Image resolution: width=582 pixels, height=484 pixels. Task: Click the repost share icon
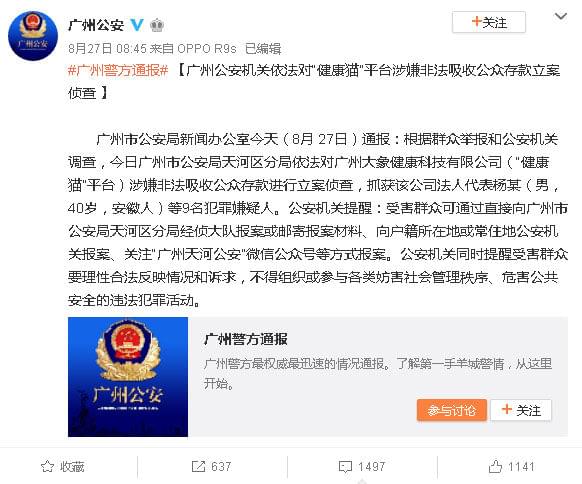198,467
